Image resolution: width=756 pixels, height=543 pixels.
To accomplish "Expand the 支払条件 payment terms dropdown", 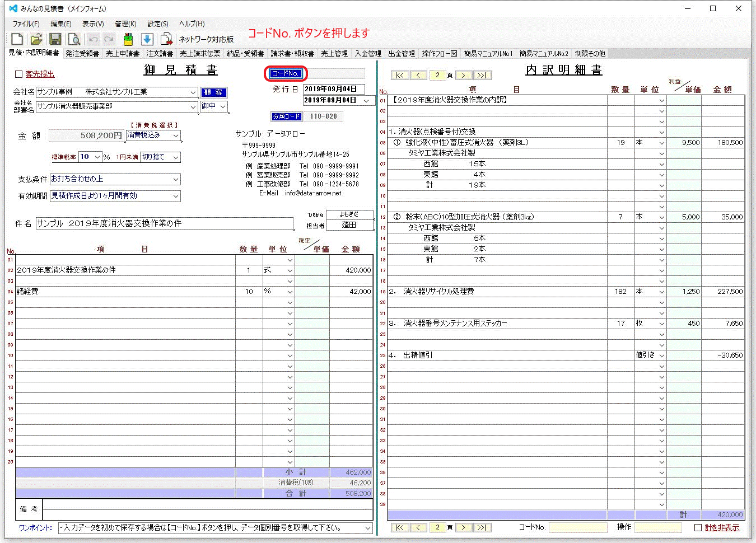I will [x=176, y=179].
